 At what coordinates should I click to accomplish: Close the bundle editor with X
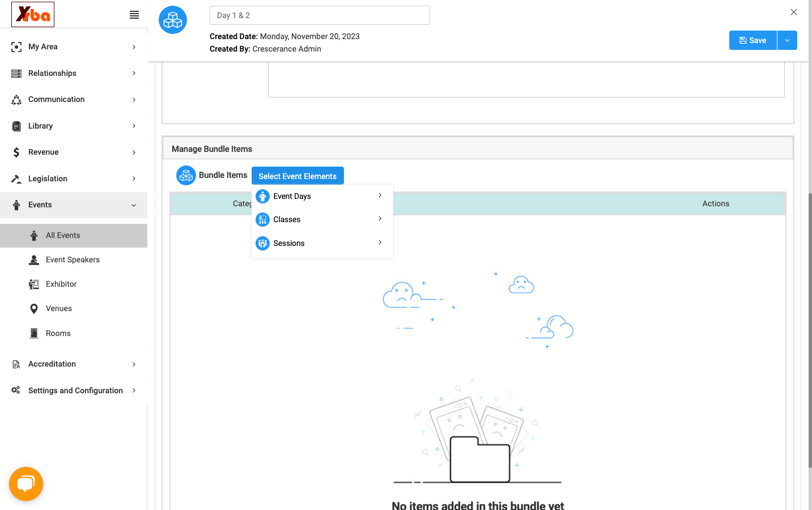click(x=794, y=12)
